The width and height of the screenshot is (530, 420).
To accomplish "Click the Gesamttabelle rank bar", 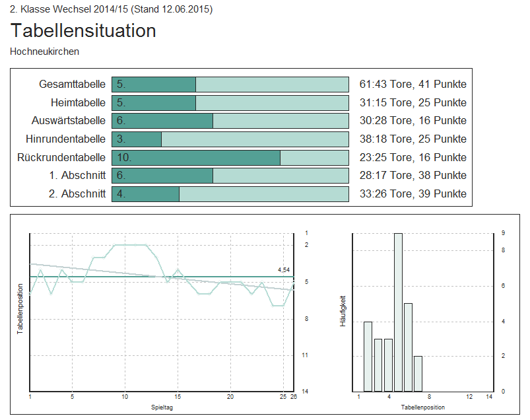I will 230,85.
